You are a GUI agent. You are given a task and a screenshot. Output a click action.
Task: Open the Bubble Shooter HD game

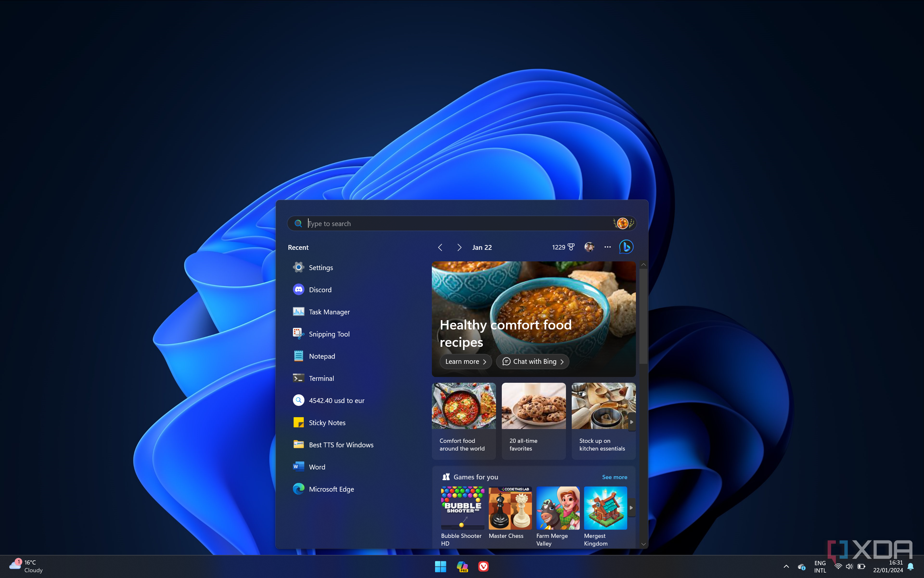coord(462,516)
